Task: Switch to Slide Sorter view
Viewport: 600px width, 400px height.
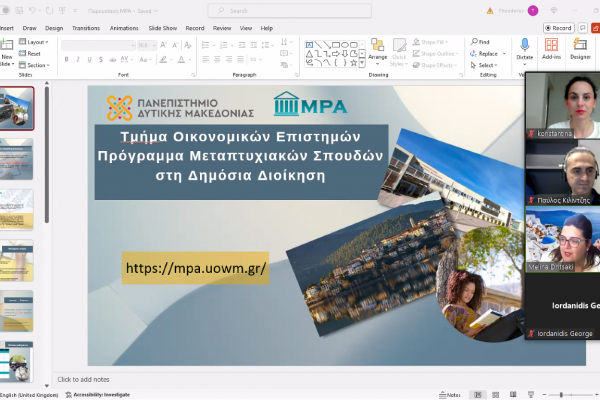Action: tap(496, 395)
